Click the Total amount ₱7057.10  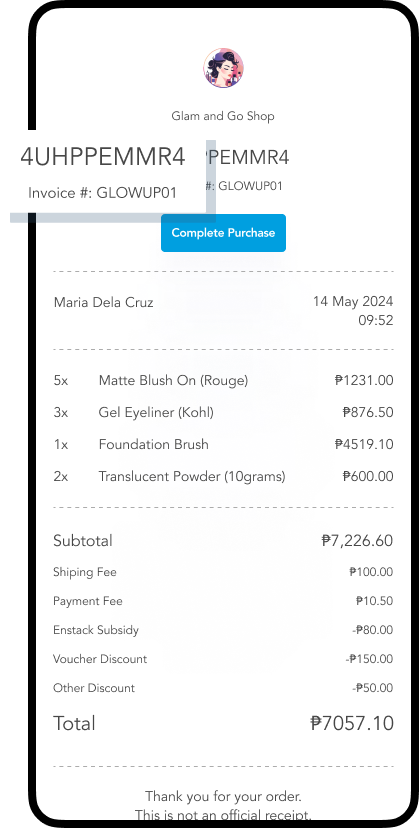click(352, 723)
